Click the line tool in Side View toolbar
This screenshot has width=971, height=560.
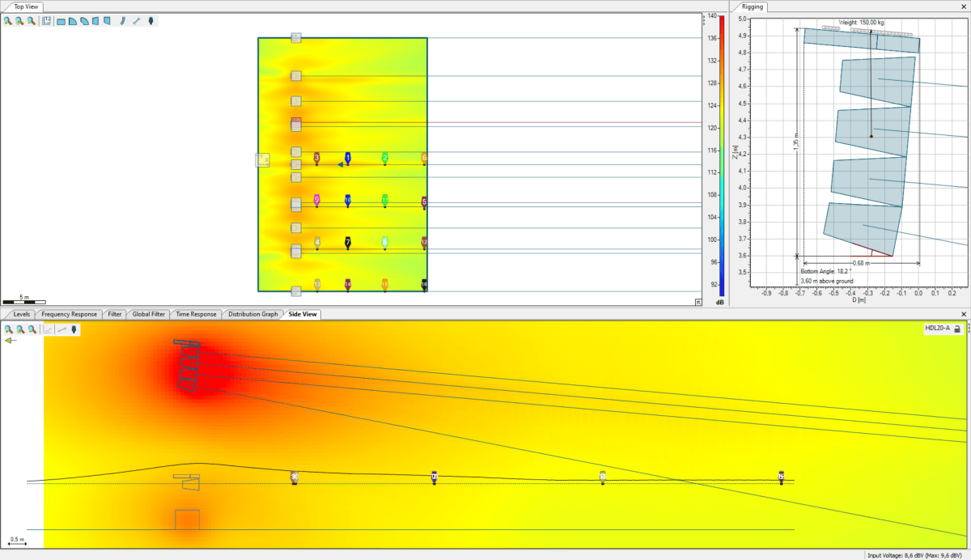(61, 329)
